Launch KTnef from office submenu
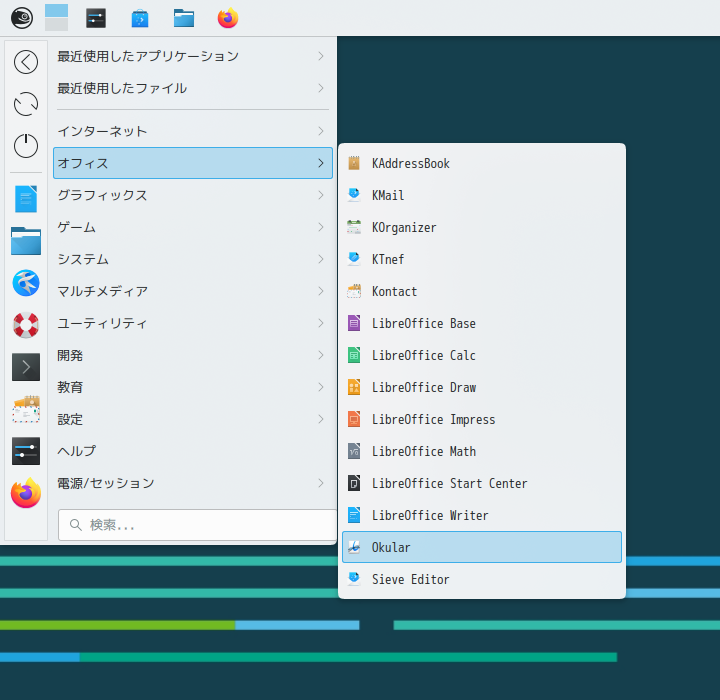Screen dimensions: 720x700 (x=482, y=259)
